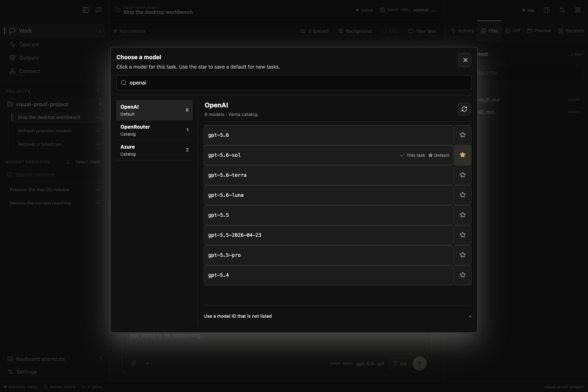Toggle the right panel layout icon
588x392 pixels.
[547, 10]
